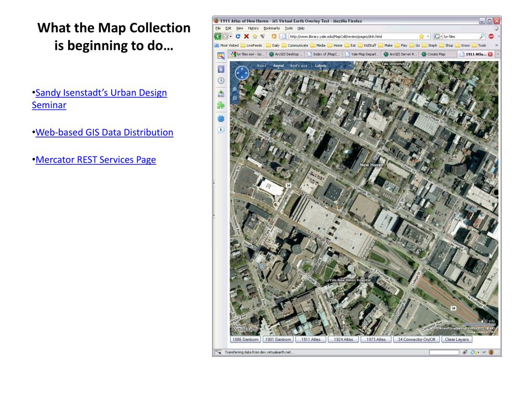Click the info sidebar icon
532x399 pixels.
221,130
